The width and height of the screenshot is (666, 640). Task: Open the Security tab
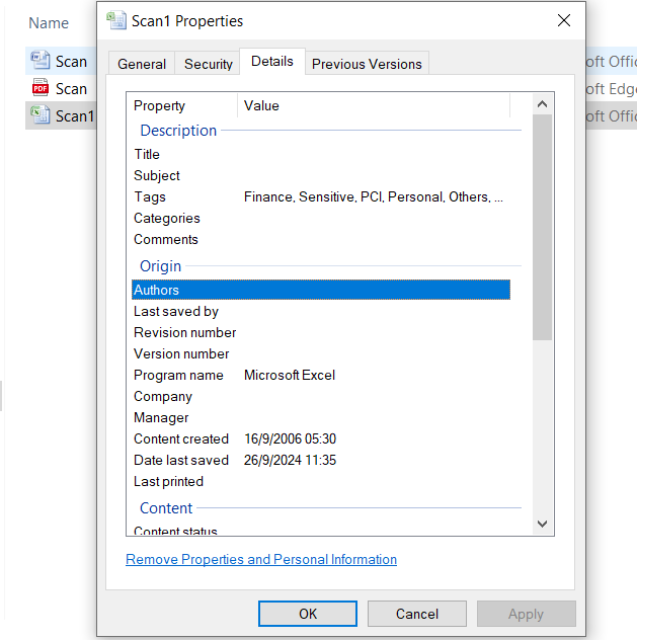(208, 64)
